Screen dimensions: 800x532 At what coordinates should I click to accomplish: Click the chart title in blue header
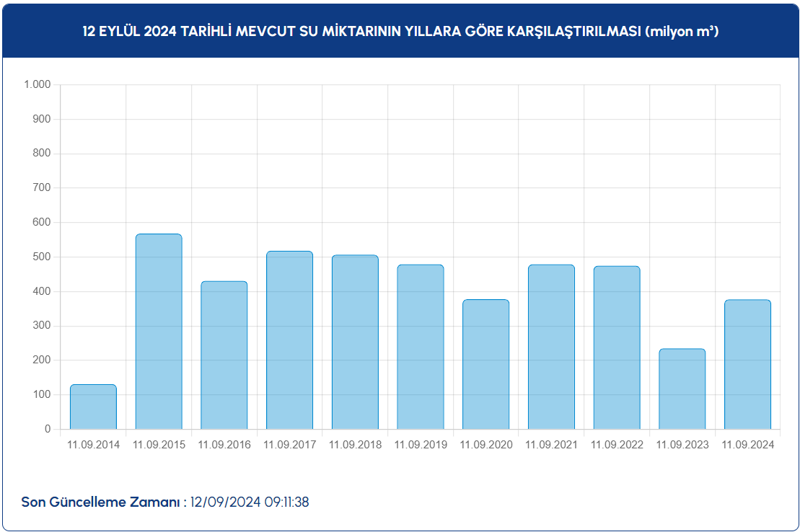pos(400,32)
